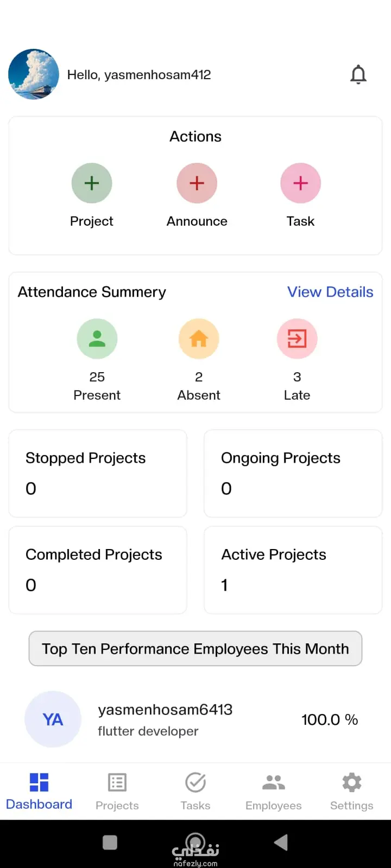Viewport: 391px width, 868px height.
Task: Open the Settings gear tab
Action: click(x=352, y=792)
